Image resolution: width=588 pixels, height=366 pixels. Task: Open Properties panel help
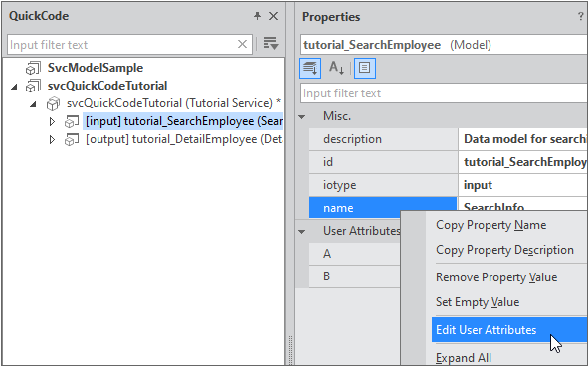(x=580, y=17)
